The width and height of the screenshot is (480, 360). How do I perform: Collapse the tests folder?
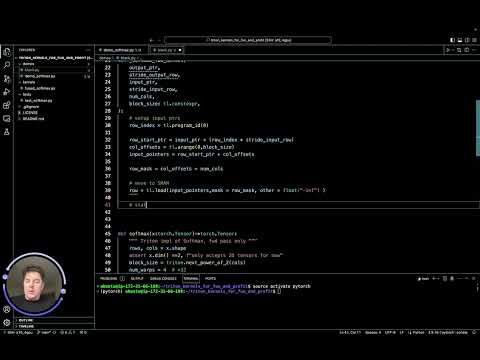pos(55,94)
